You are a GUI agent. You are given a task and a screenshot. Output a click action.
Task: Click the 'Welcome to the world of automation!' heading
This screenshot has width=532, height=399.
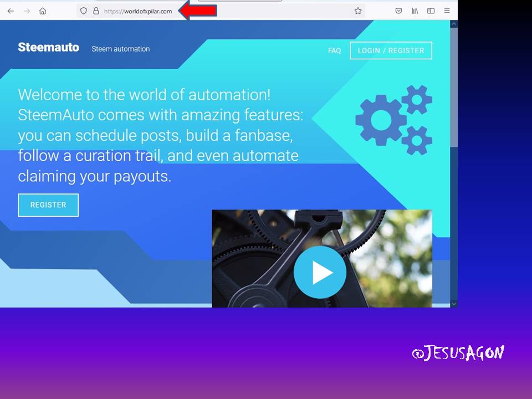pos(144,95)
